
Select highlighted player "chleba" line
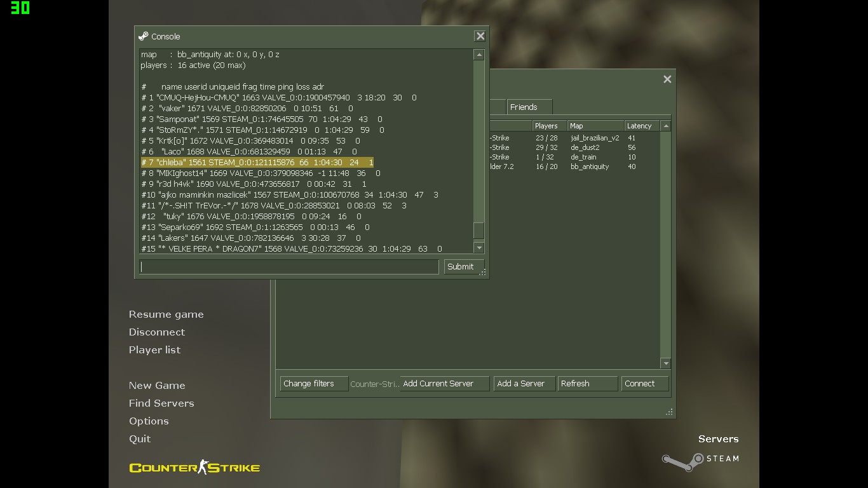tap(257, 163)
